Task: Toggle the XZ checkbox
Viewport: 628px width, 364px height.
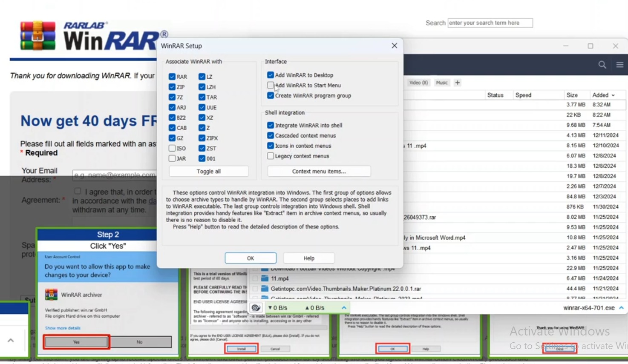Action: pos(202,118)
